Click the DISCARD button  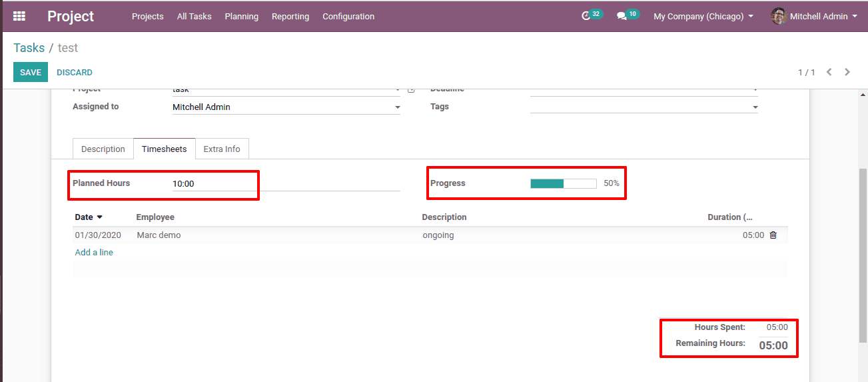[75, 72]
